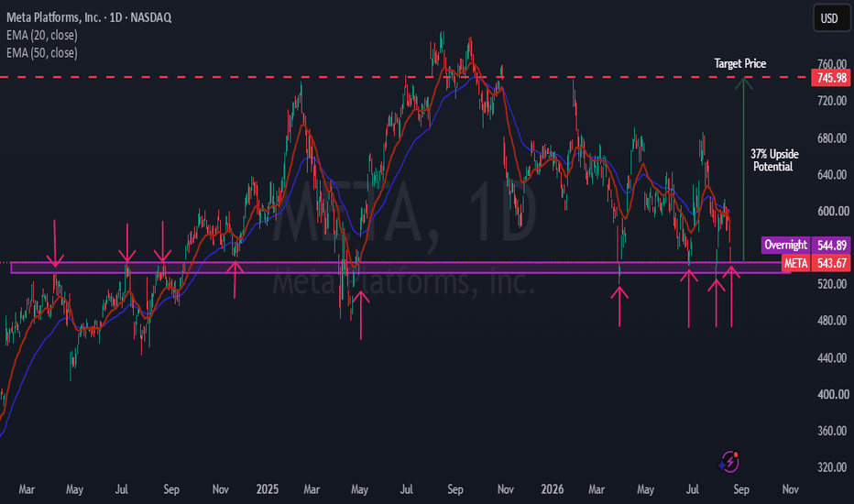Image resolution: width=854 pixels, height=504 pixels.
Task: Click the 2026 label on time axis
Action: pyautogui.click(x=553, y=489)
